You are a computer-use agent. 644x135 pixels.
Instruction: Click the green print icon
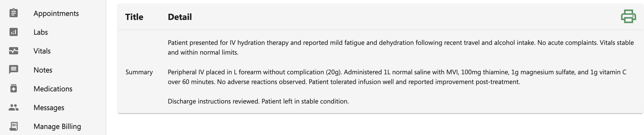628,17
